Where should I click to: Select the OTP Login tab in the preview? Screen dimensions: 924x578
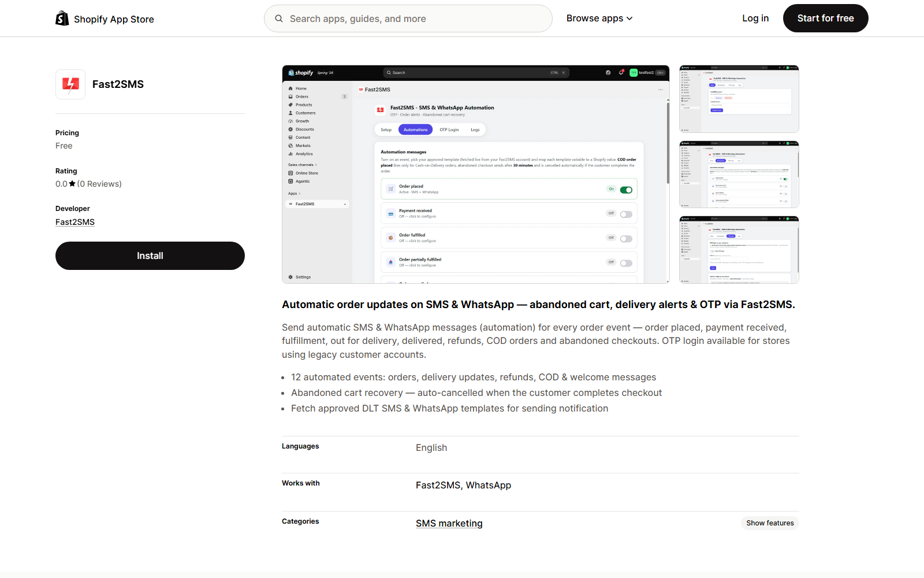(449, 129)
